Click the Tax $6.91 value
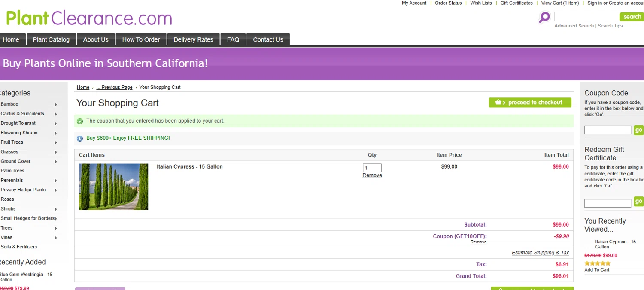The image size is (644, 290). tap(562, 265)
